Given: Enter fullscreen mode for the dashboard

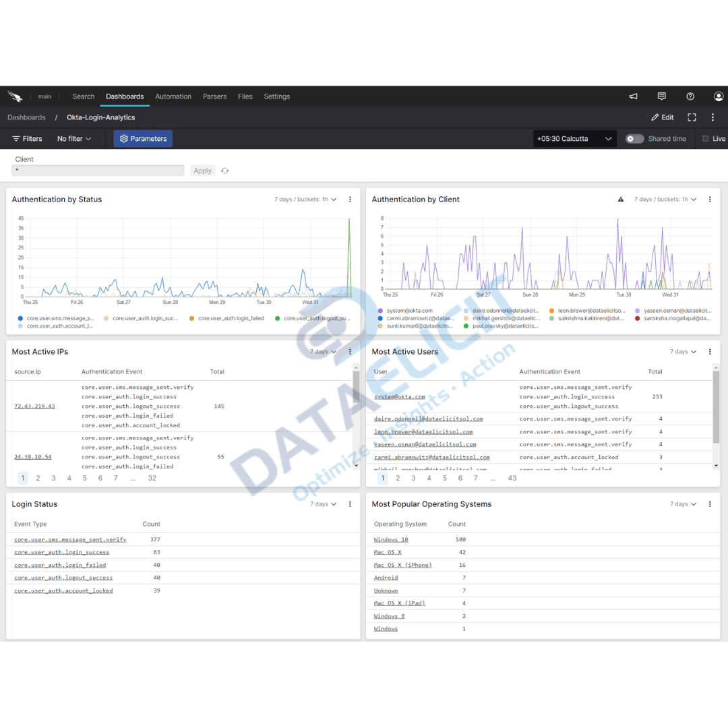Looking at the screenshot, I should 692,117.
